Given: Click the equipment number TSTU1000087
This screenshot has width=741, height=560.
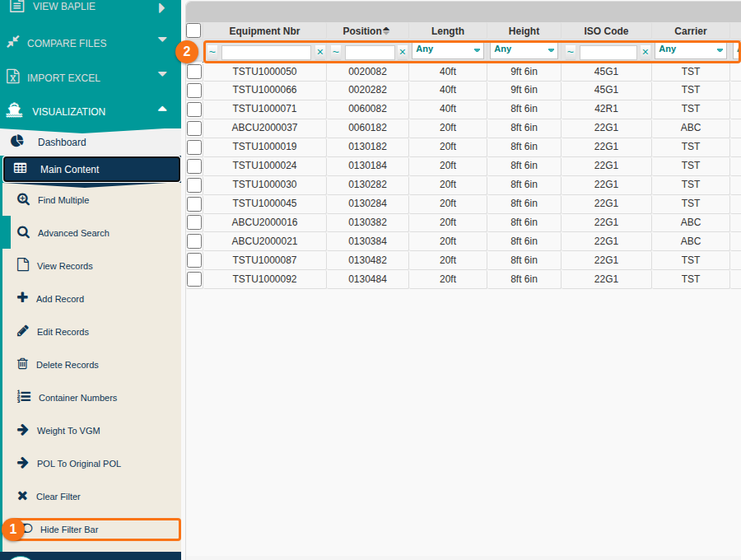Looking at the screenshot, I should click(264, 260).
